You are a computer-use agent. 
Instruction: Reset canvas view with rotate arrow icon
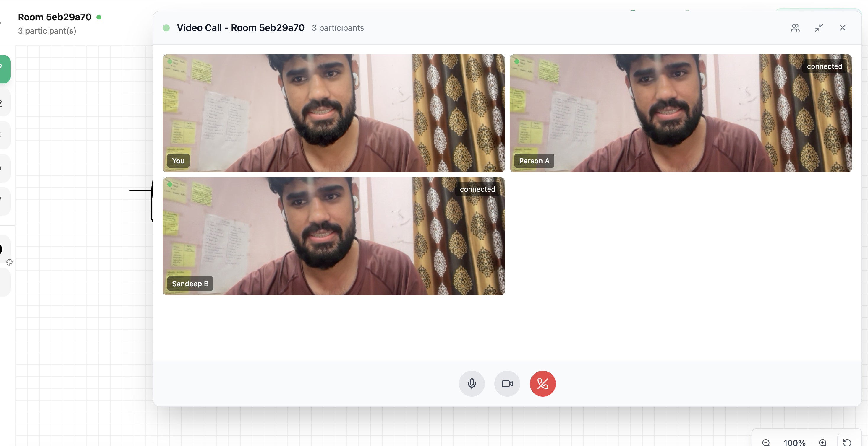(x=847, y=442)
